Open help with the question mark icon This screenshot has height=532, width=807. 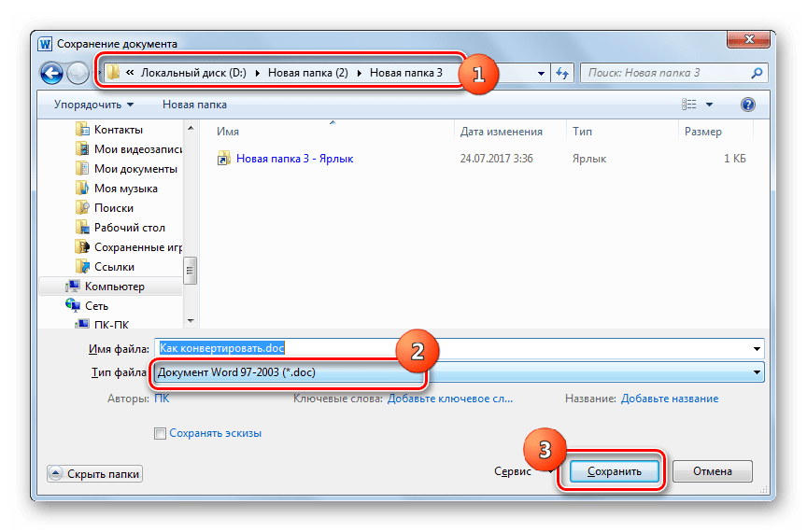[747, 105]
